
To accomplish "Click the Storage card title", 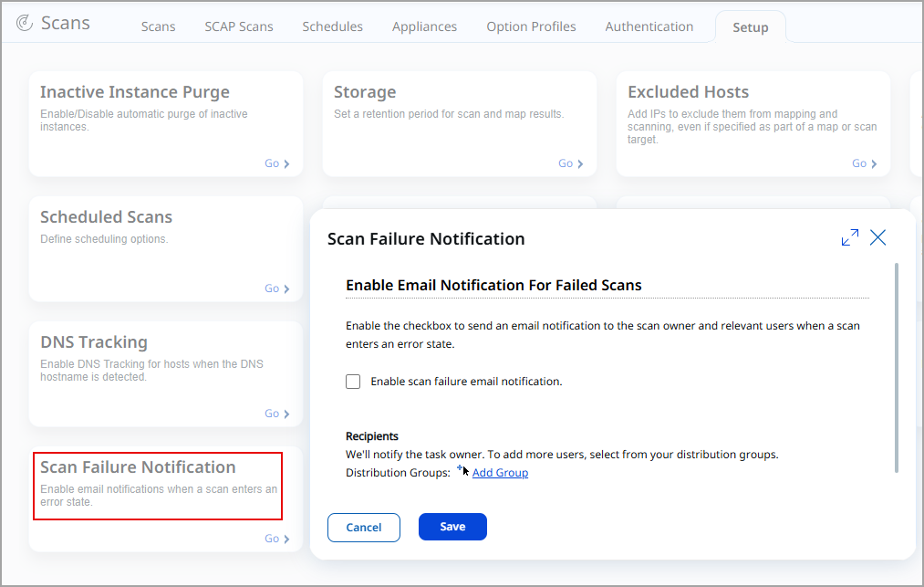I will click(365, 92).
